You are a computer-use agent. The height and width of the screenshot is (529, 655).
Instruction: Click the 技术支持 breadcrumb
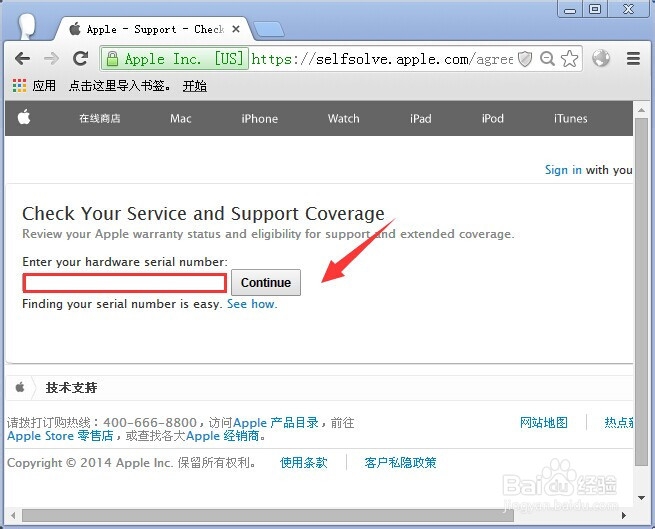pyautogui.click(x=71, y=388)
